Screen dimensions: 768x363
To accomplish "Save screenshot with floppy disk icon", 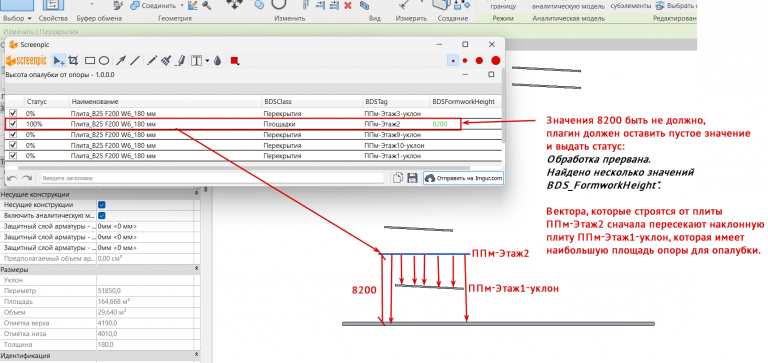I will coord(412,178).
